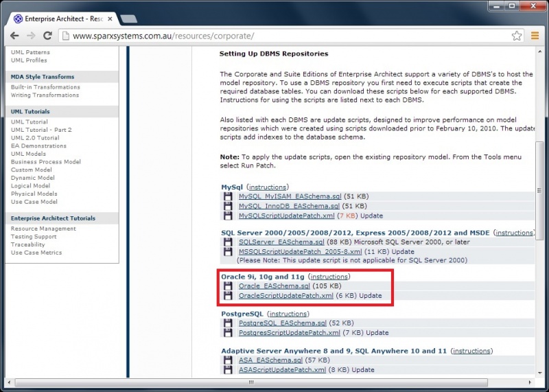Open Business Process Model link
This screenshot has width=549, height=392.
[x=46, y=162]
